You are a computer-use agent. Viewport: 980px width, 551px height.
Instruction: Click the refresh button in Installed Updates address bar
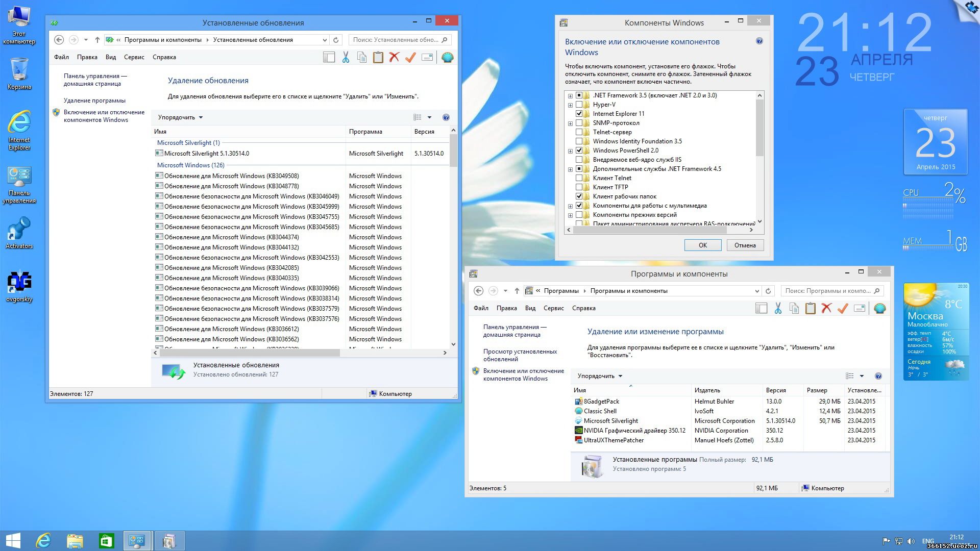pyautogui.click(x=336, y=40)
